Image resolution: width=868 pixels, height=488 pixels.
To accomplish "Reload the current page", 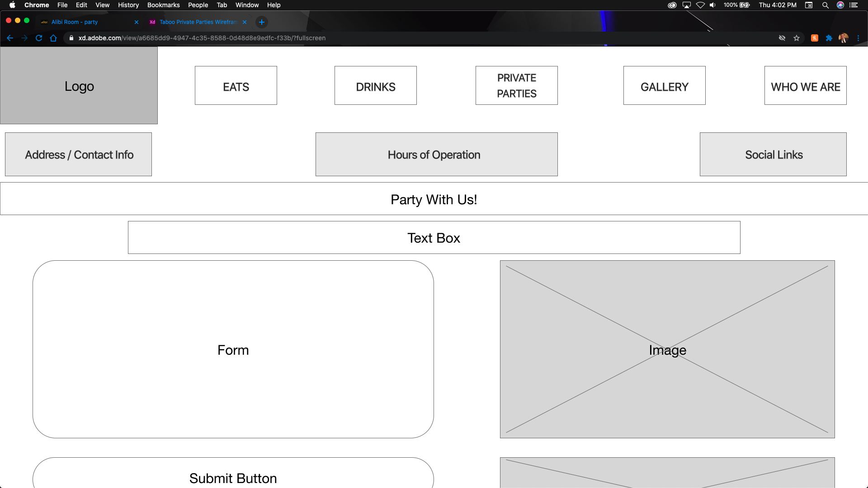I will (x=39, y=38).
